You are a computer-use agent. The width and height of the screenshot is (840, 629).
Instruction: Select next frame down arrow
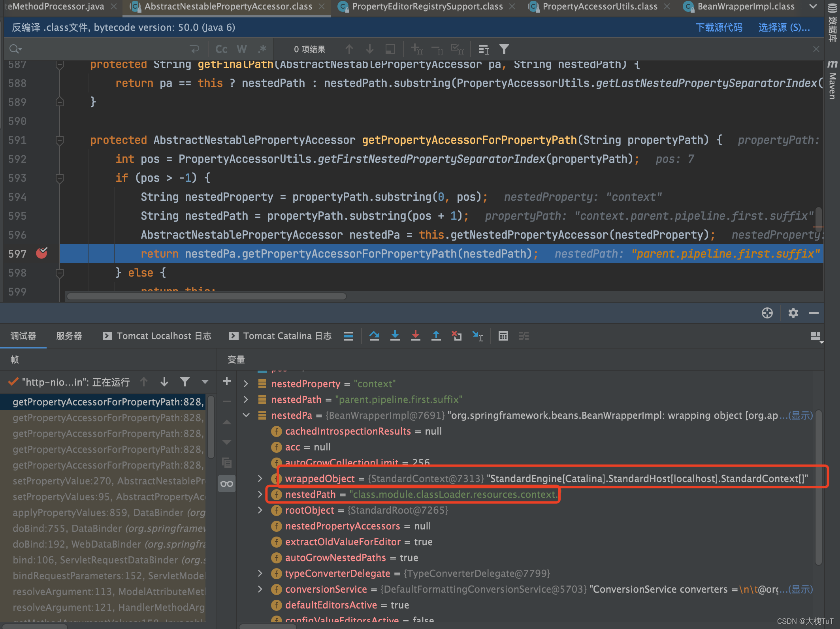point(164,382)
